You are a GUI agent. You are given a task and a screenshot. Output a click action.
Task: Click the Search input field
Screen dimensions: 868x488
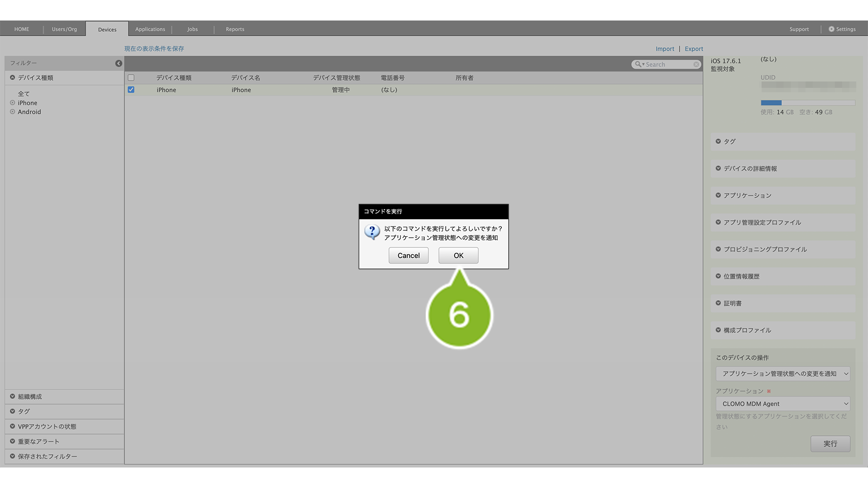668,64
